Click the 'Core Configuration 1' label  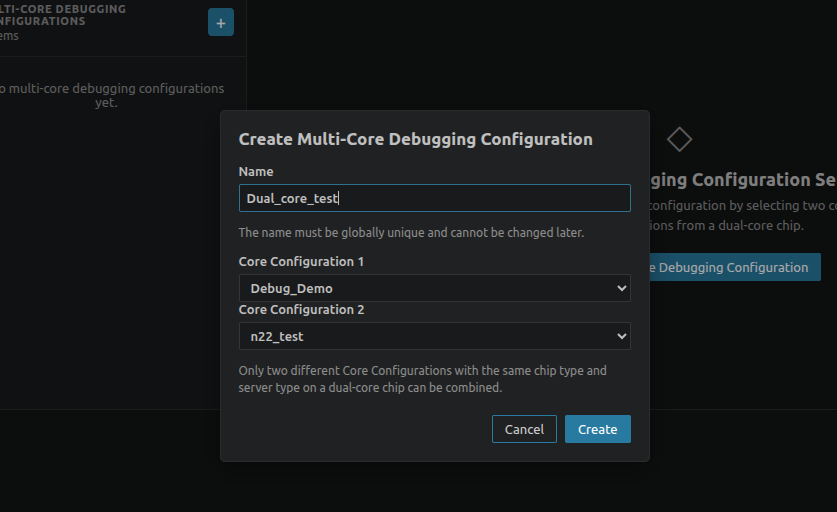[301, 262]
